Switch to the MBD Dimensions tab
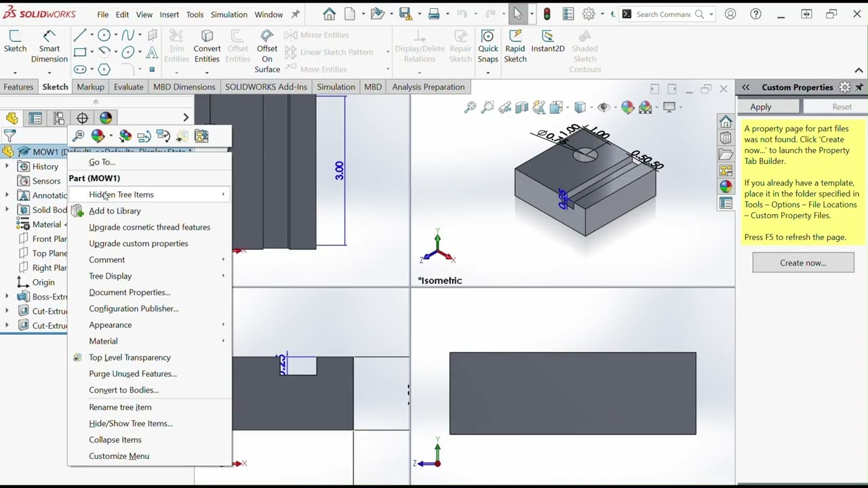 pos(184,87)
